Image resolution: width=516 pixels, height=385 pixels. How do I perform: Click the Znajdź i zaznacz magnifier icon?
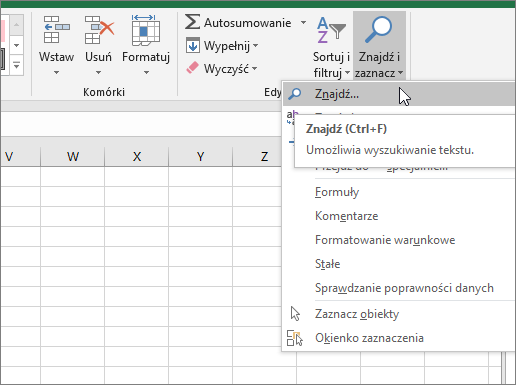(x=379, y=30)
